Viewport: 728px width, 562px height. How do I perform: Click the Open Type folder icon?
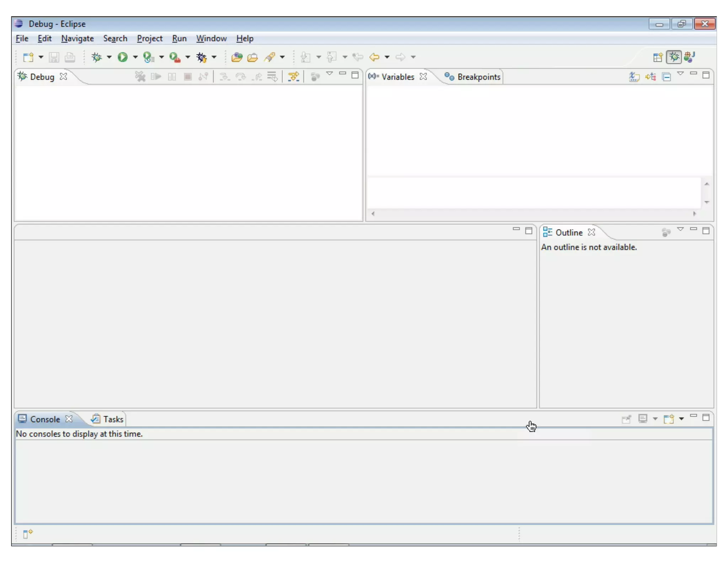[x=236, y=57]
